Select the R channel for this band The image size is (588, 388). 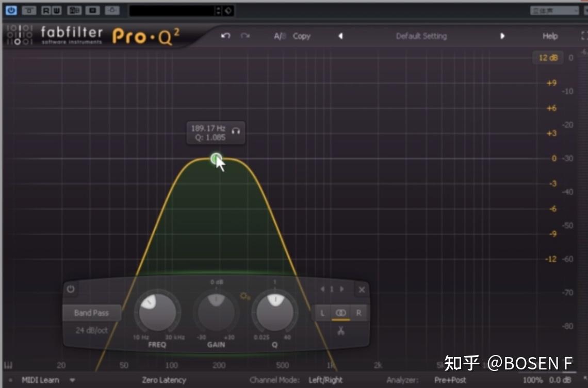coord(358,313)
